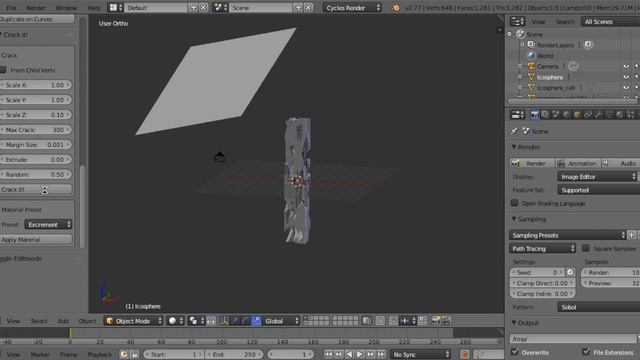Select the scale manipulator icon
The image size is (640, 360).
coord(256,321)
